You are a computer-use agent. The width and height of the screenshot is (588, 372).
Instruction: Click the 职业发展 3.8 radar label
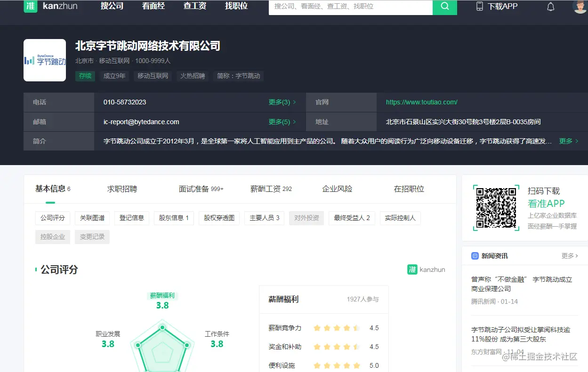(108, 339)
